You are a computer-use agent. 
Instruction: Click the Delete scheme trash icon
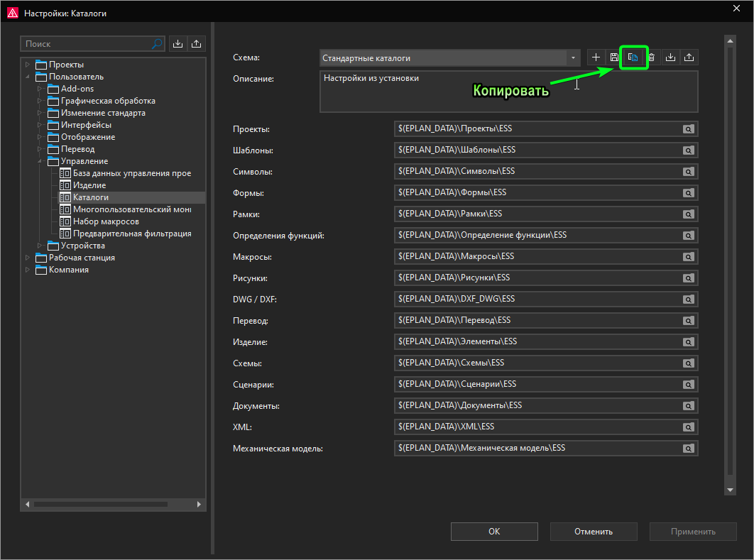click(x=652, y=57)
